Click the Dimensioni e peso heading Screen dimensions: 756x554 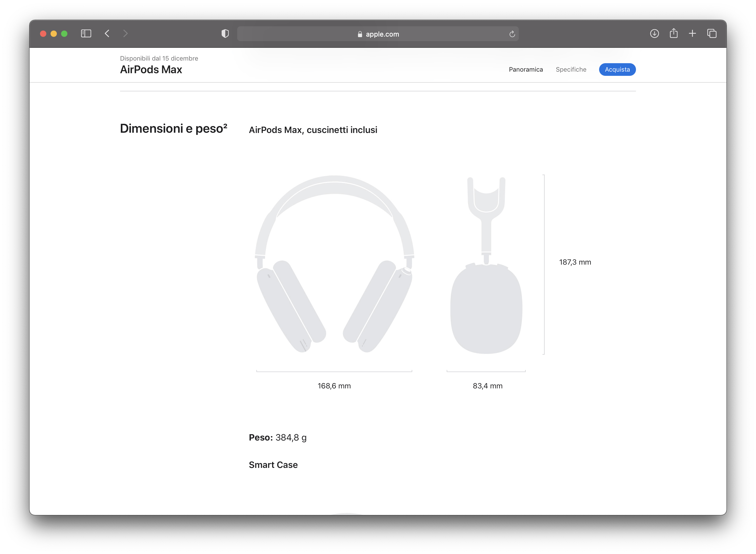(174, 128)
